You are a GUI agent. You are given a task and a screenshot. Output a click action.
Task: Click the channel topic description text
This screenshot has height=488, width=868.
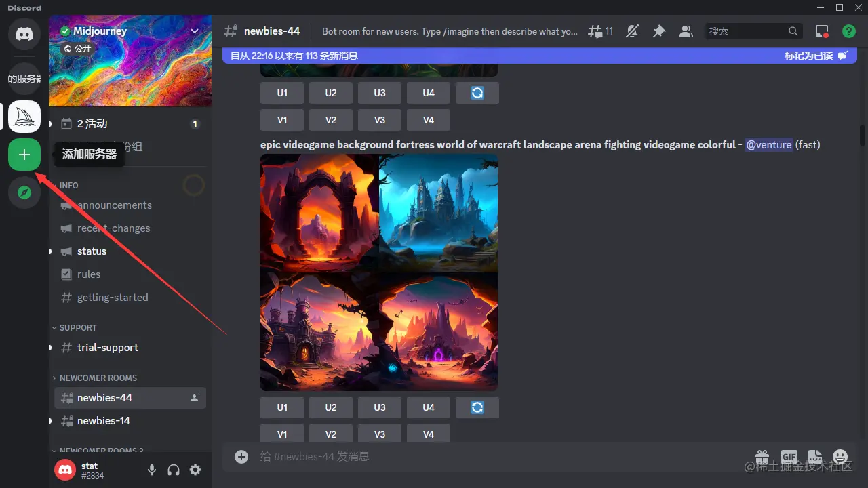pos(450,31)
